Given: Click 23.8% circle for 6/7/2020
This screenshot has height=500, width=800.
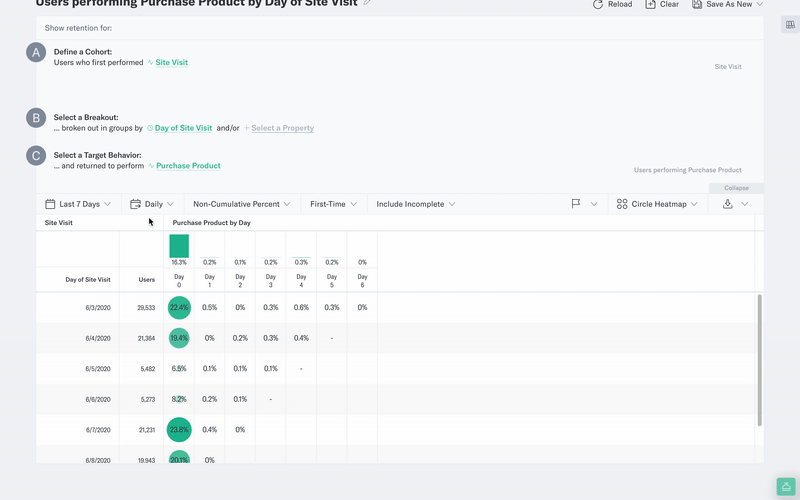Looking at the screenshot, I should coord(179,430).
